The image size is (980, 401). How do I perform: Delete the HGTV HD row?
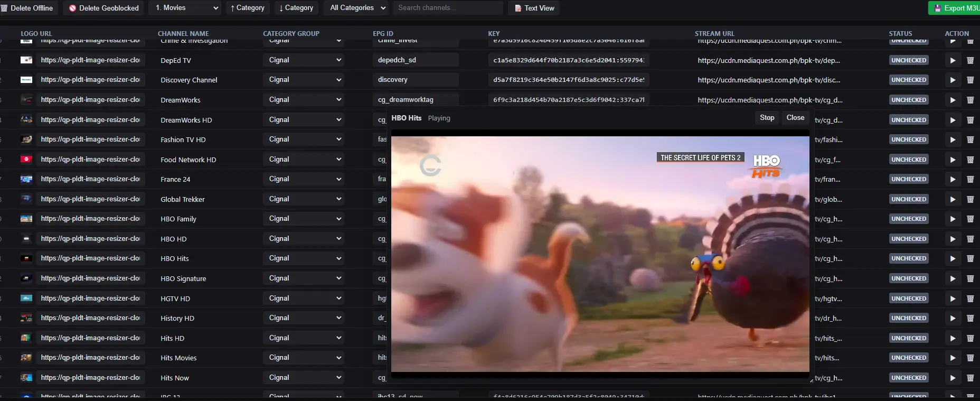pos(970,299)
